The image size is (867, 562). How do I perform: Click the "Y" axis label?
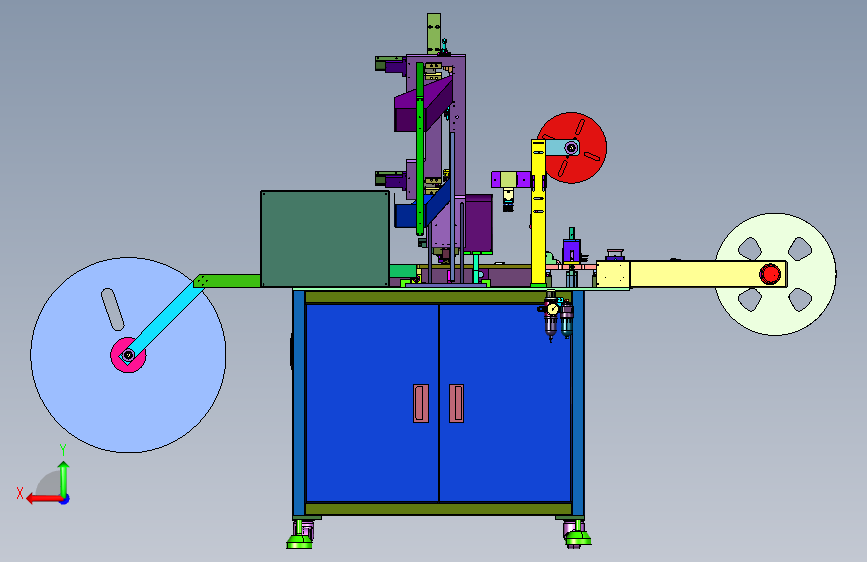(x=63, y=450)
